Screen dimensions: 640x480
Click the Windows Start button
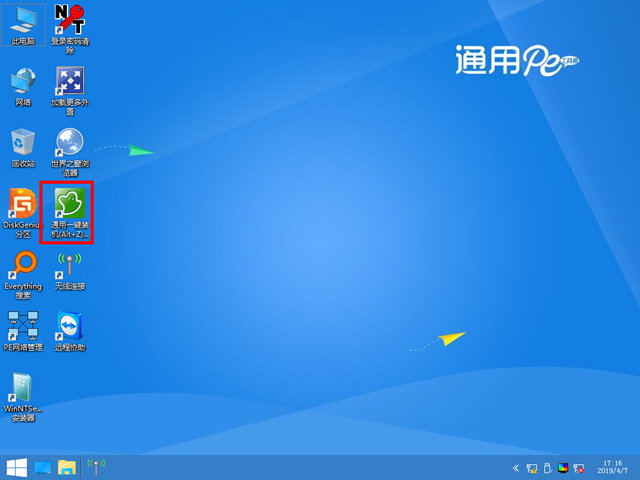pyautogui.click(x=17, y=467)
